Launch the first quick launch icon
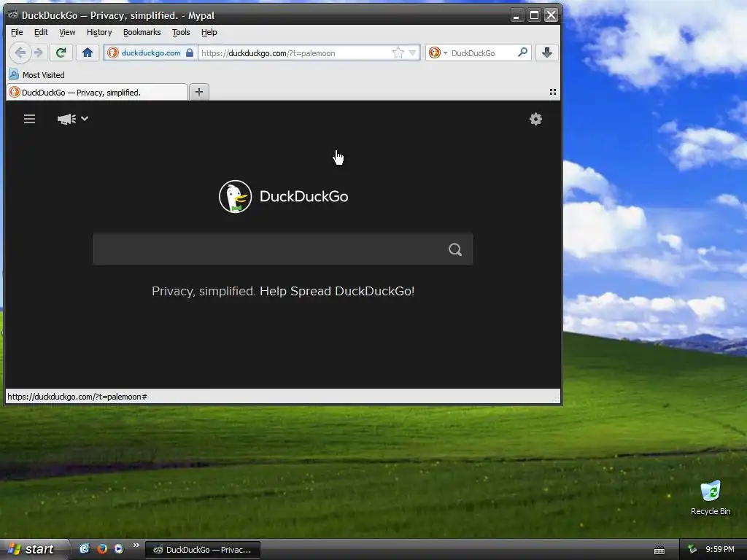The image size is (747, 560). [x=85, y=549]
